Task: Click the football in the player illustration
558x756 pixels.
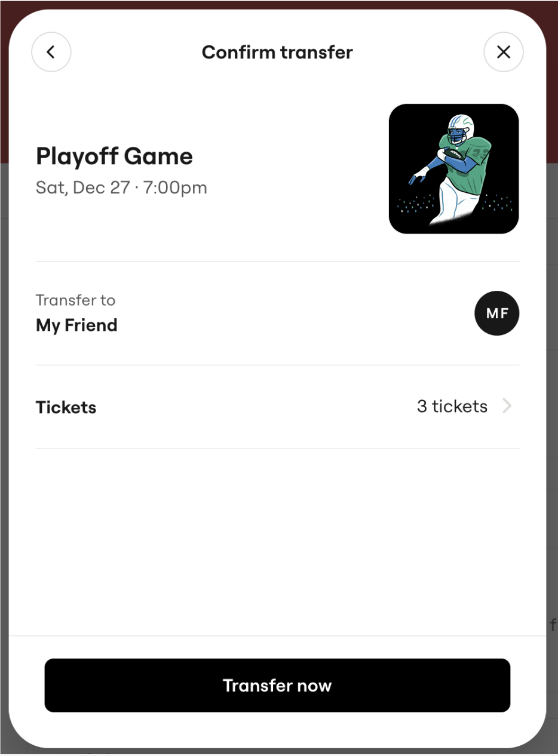Action: click(x=450, y=153)
